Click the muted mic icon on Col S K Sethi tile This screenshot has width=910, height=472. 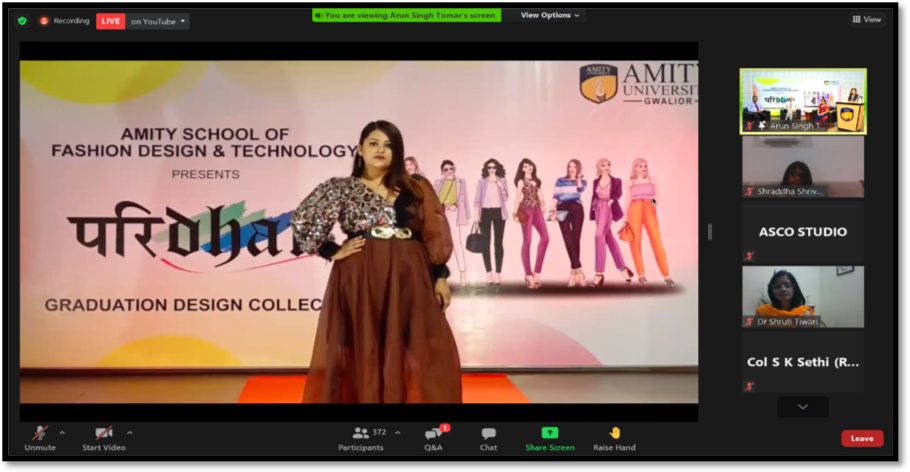[x=749, y=386]
